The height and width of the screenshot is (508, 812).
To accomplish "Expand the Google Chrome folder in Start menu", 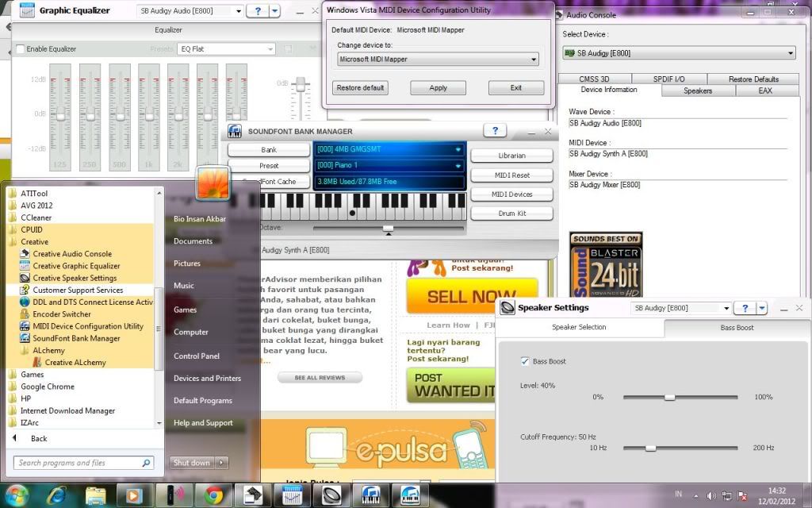I will pos(47,387).
